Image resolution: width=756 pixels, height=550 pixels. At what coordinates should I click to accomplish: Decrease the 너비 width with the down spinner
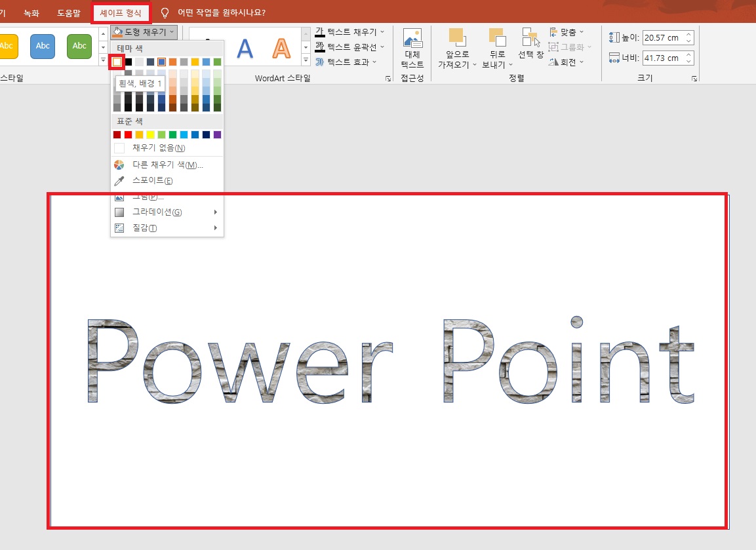[x=689, y=61]
